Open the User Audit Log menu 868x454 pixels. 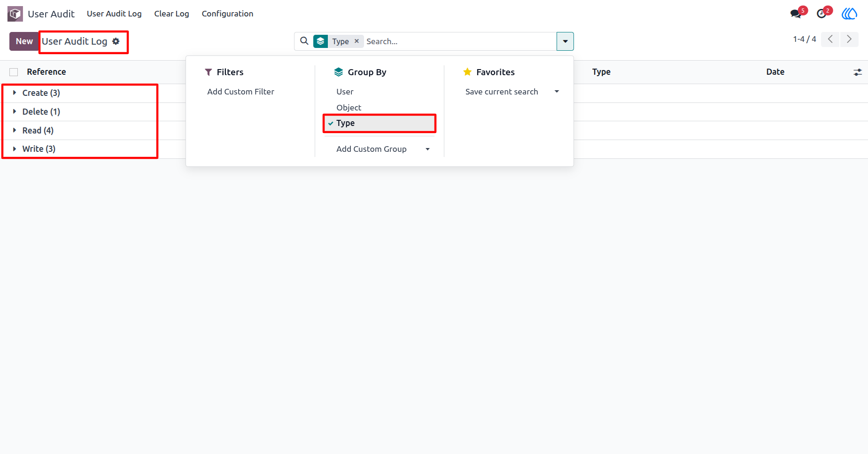pos(114,14)
